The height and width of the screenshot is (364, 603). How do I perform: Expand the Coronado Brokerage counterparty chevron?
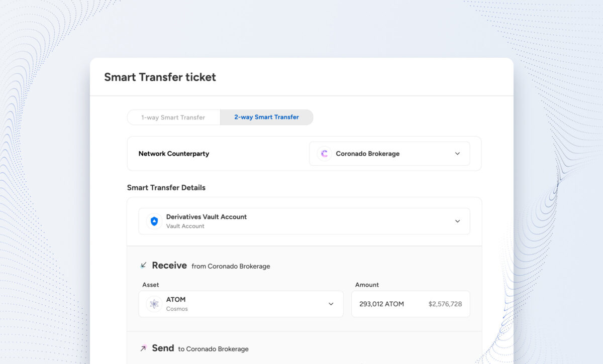457,154
